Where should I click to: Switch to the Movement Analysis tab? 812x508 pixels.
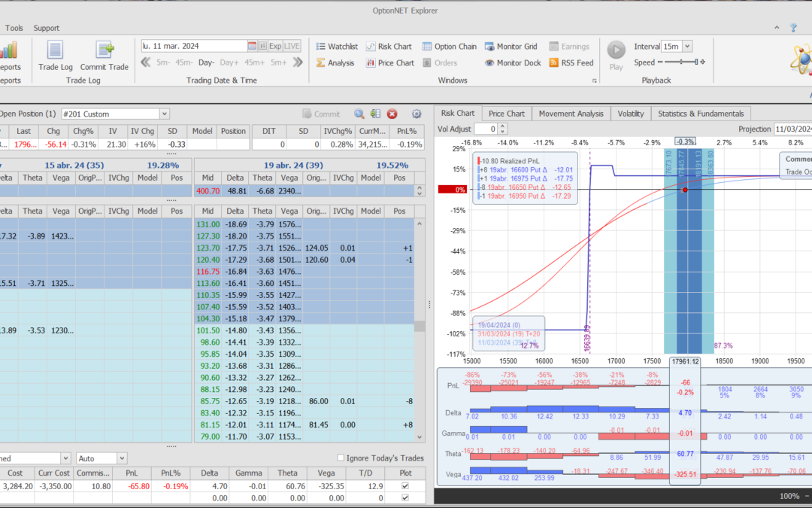click(571, 114)
